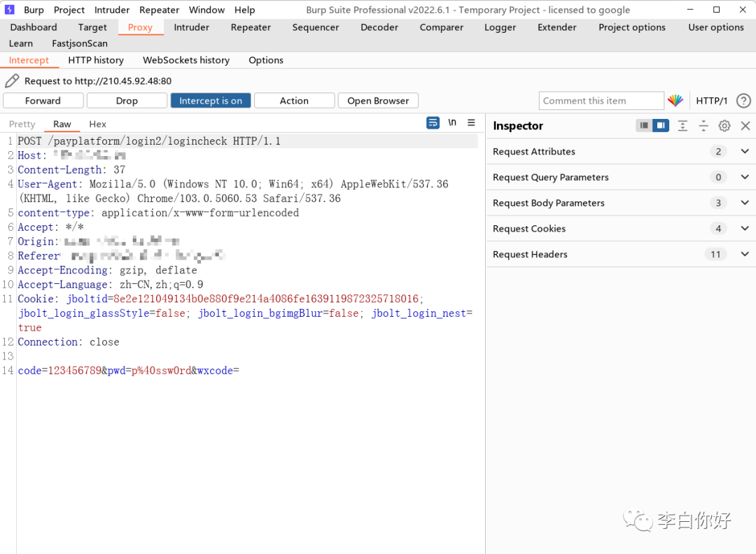This screenshot has width=756, height=554.
Task: Expand Request Cookies chevron
Action: tap(744, 228)
